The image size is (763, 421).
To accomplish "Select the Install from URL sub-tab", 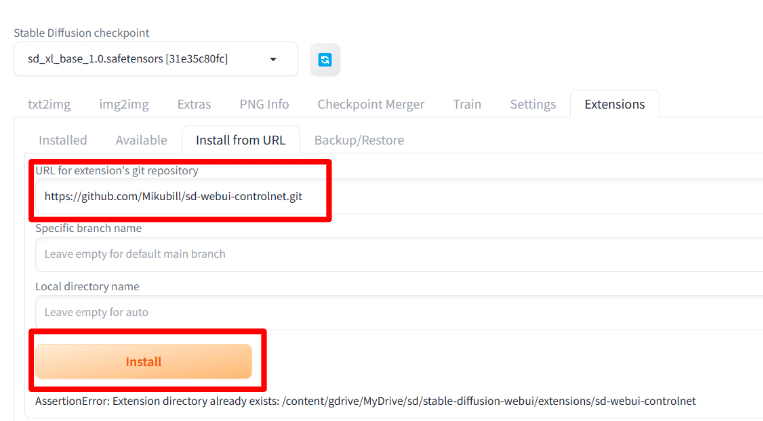I will 240,140.
